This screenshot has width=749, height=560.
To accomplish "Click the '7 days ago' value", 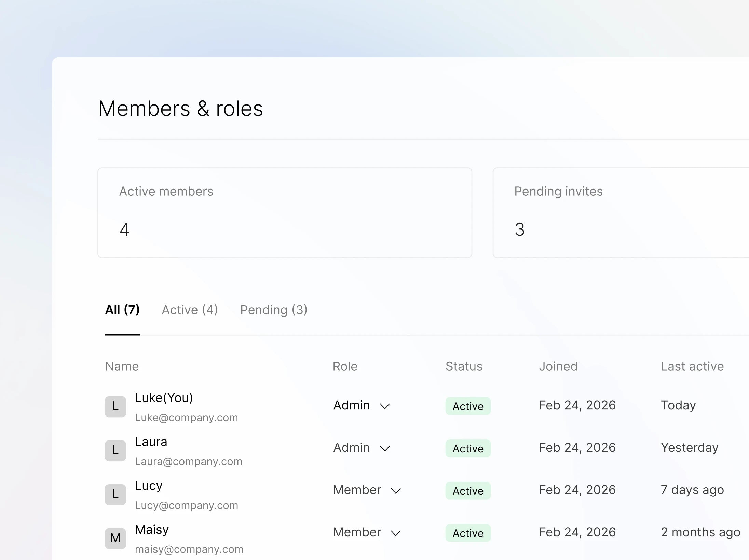I will pyautogui.click(x=692, y=490).
